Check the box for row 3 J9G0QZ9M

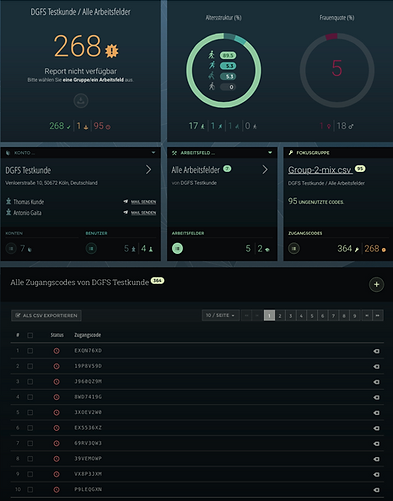(x=30, y=381)
